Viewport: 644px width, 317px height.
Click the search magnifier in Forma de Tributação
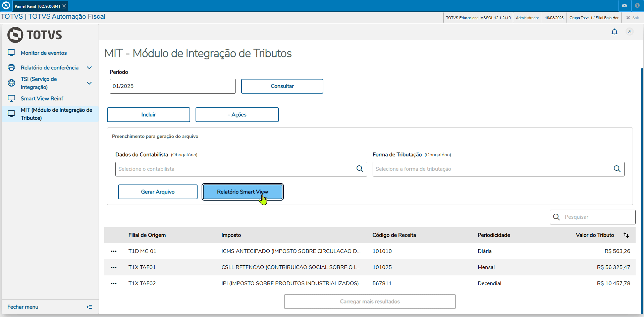[x=617, y=169]
